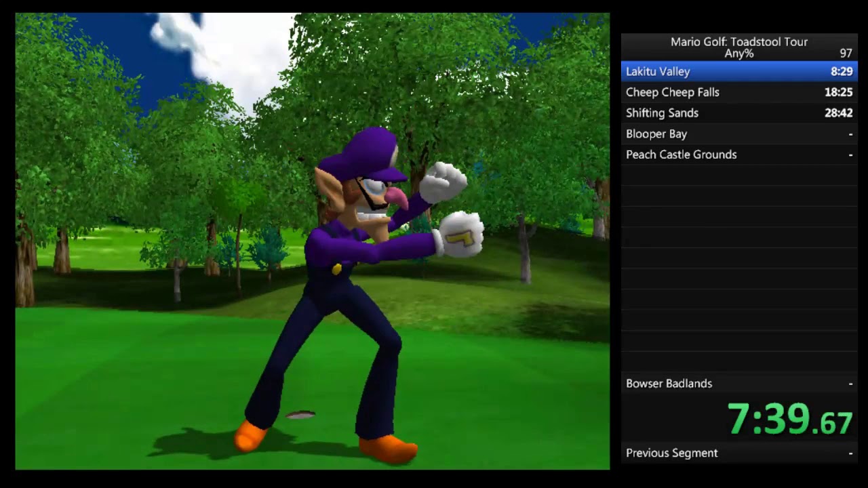Select the Lakitu Valley split row
This screenshot has width=868, height=488.
click(x=739, y=71)
